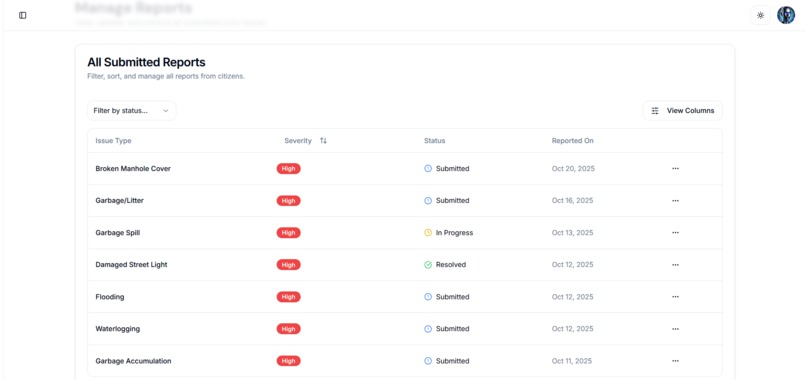
Task: Click Submitted status icon for Garbage/Litter
Action: (428, 201)
